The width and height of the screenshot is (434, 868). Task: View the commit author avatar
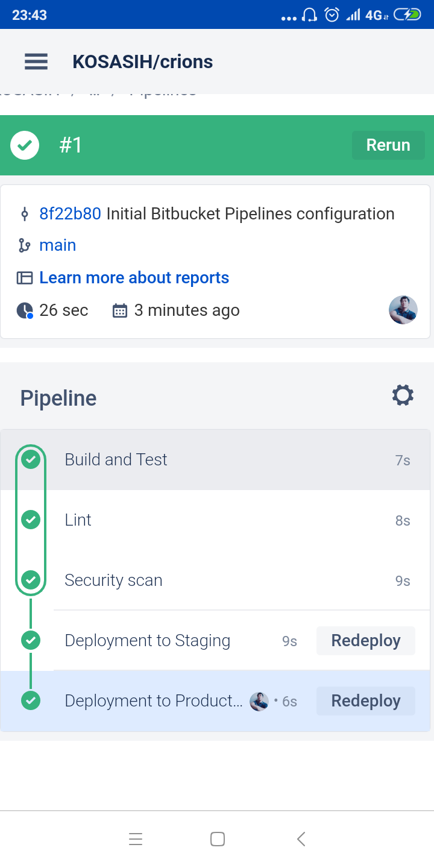click(403, 310)
